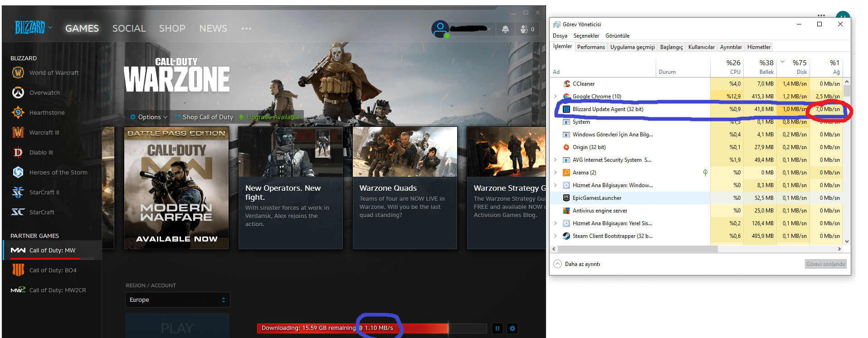Open the notifications bell in Battle.net
Screen dimensions: 868x338
505,29
